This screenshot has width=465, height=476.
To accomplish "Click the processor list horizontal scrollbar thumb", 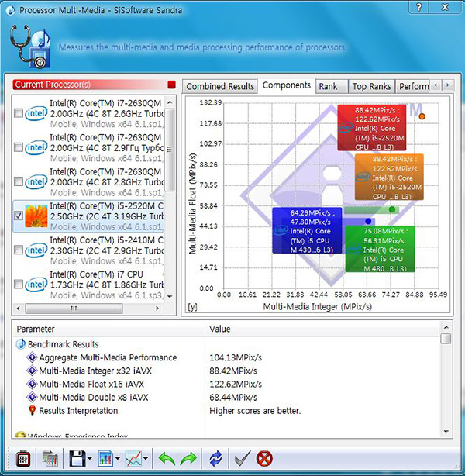I will 74,309.
